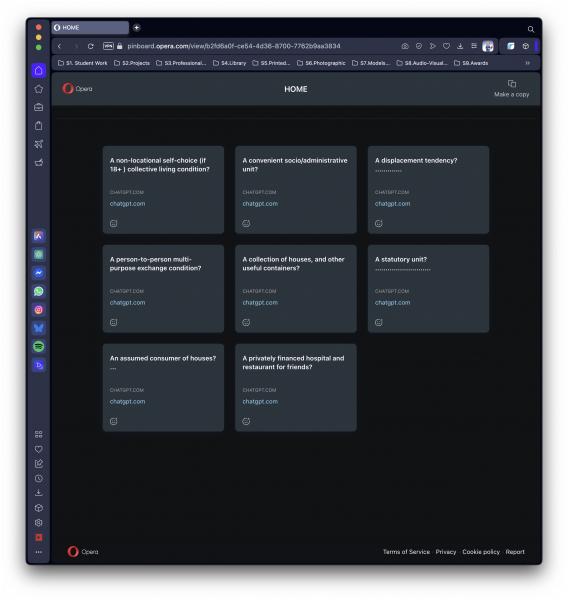
Task: Add reaction on 'A statutory unit?' card
Action: 379,322
